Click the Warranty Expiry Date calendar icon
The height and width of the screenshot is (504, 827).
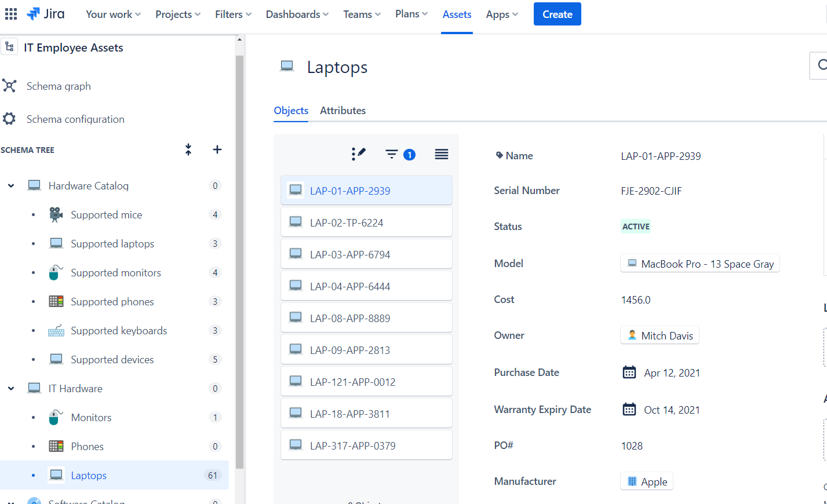[629, 409]
